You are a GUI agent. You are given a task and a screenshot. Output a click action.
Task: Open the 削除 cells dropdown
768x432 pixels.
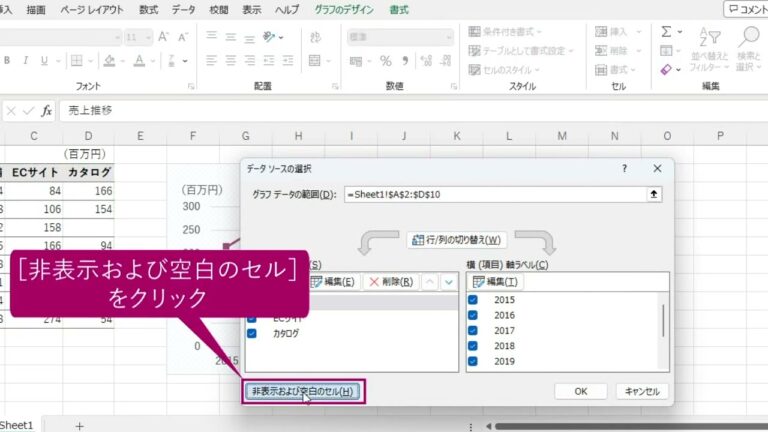click(639, 51)
